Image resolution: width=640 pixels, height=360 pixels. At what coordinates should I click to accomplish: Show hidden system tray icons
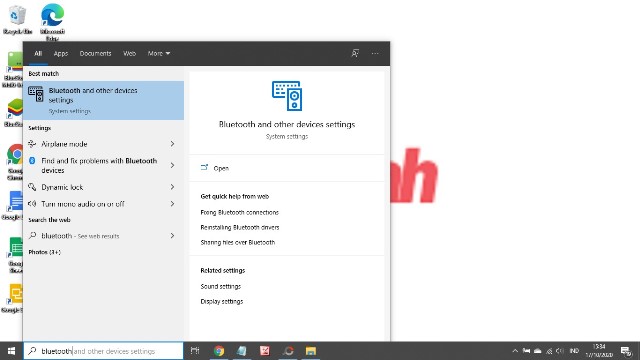point(515,351)
